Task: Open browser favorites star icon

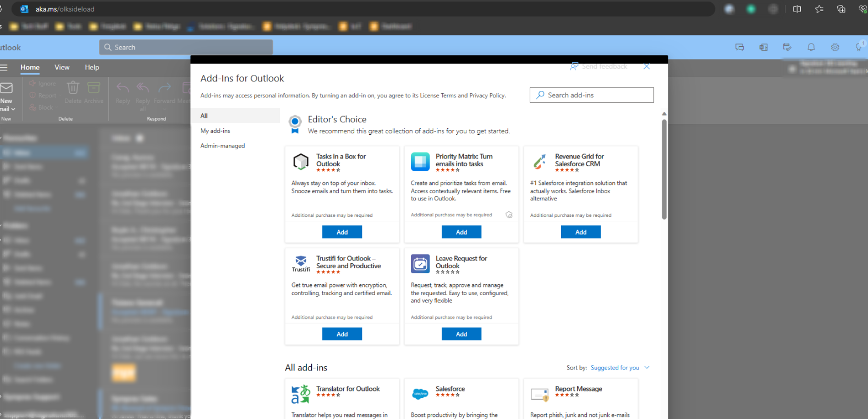Action: pyautogui.click(x=819, y=9)
